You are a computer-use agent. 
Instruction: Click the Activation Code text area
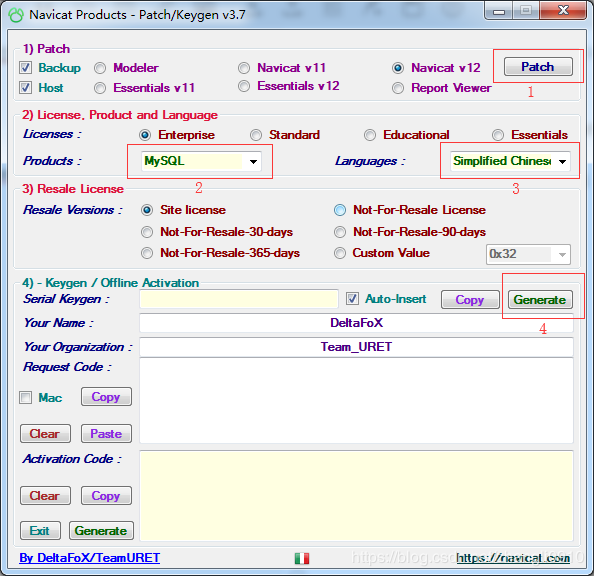[356, 496]
